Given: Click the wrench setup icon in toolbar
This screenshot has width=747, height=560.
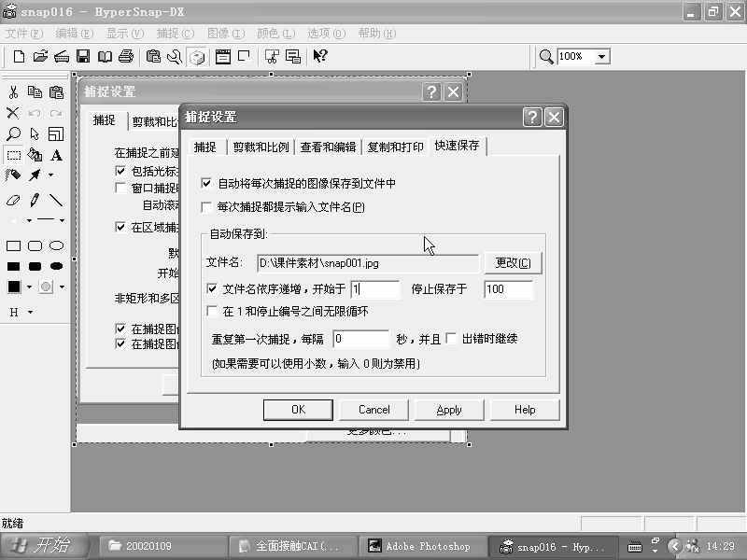Looking at the screenshot, I should (x=177, y=56).
